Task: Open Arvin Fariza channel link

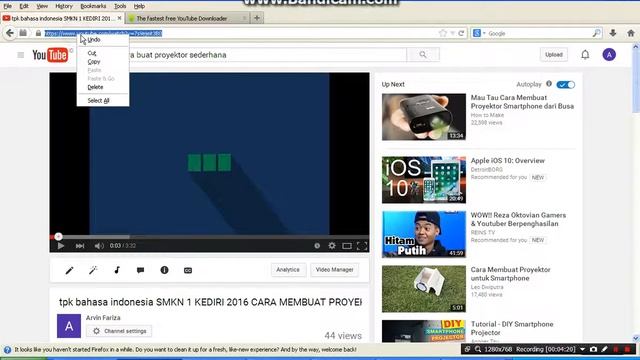Action: coord(103,318)
